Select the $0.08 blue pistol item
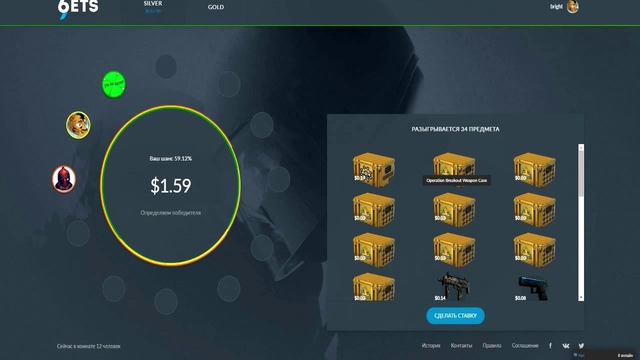The image size is (640, 360). click(533, 288)
